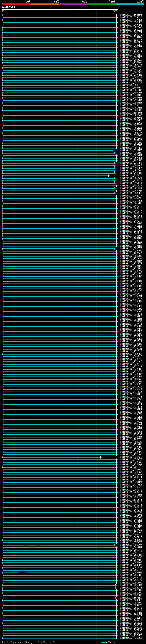146x644 pixels.
Task: Select hit label UniRef100_A7XG34
Action: coord(131,349)
